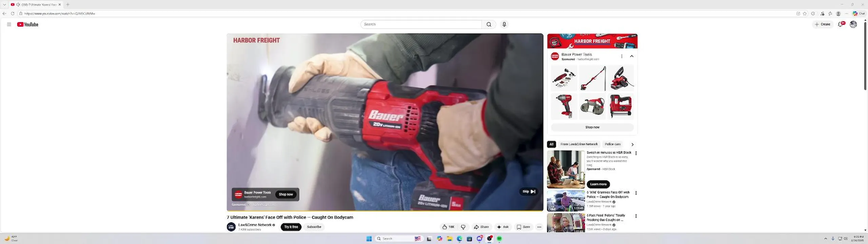Image resolution: width=868 pixels, height=244 pixels.
Task: Click the page vertical scrollbar
Action: [865, 56]
